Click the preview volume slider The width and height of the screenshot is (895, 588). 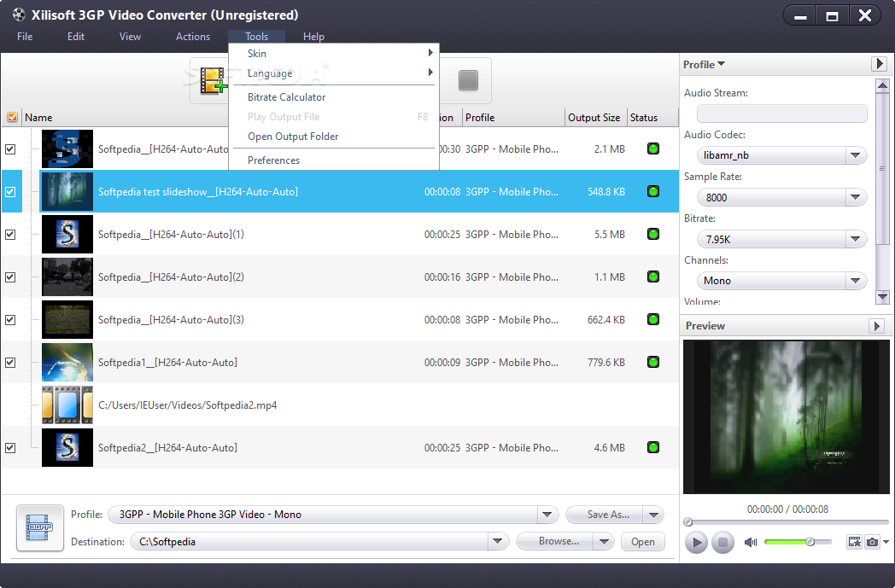pos(798,542)
